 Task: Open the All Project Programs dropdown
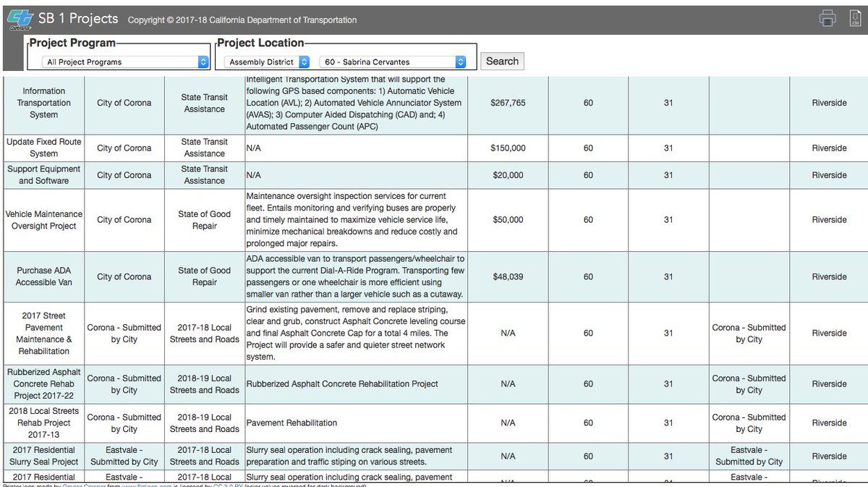point(125,62)
